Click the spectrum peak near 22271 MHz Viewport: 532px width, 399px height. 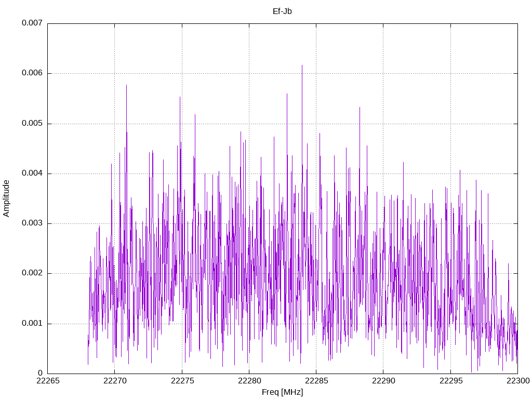pos(126,86)
